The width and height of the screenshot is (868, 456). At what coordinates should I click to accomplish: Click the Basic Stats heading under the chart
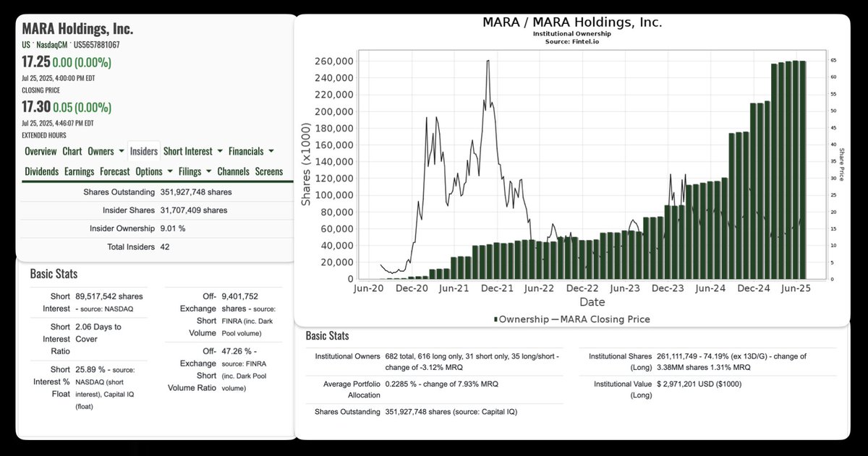327,336
